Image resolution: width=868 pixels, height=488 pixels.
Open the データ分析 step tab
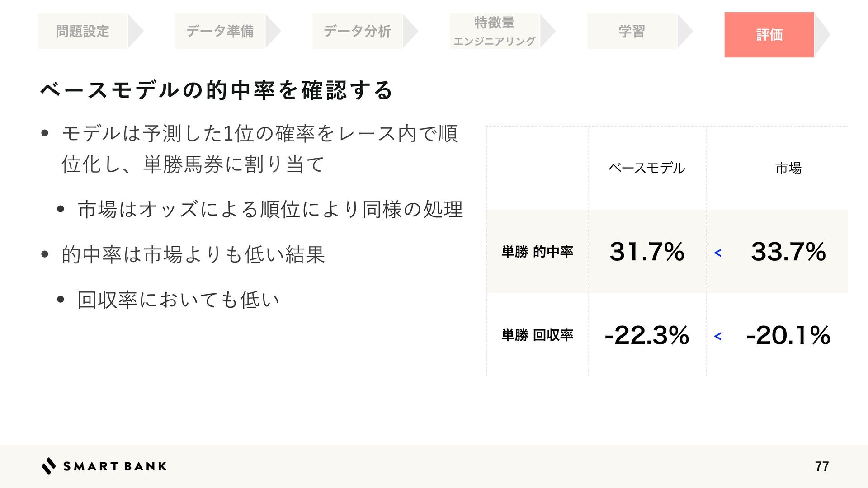(357, 31)
